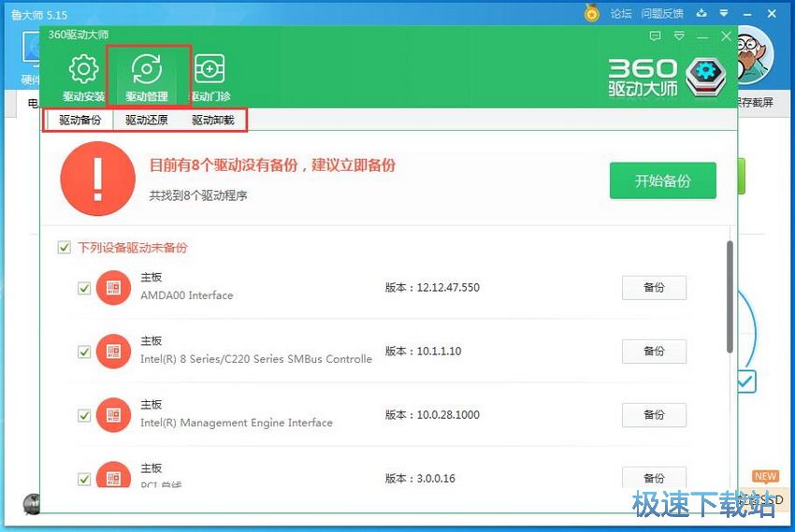Click the download tray icon in 鲁大师 title bar

point(701,13)
